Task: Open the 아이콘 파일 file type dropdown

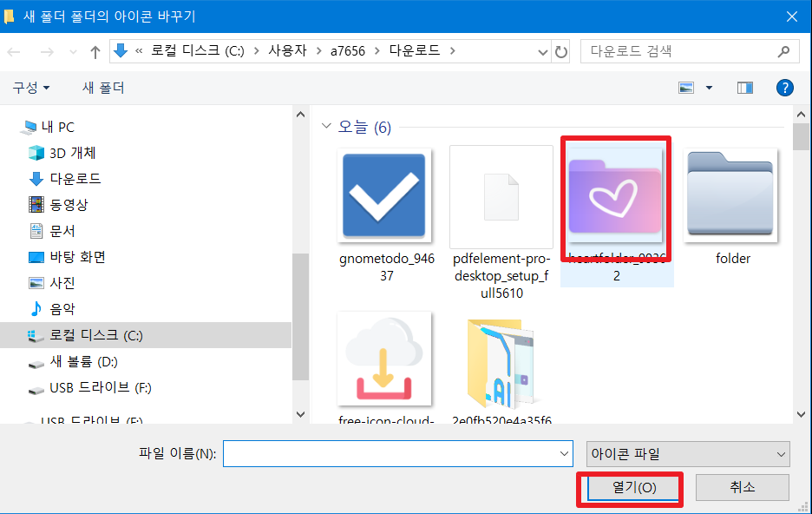Action: click(x=687, y=453)
